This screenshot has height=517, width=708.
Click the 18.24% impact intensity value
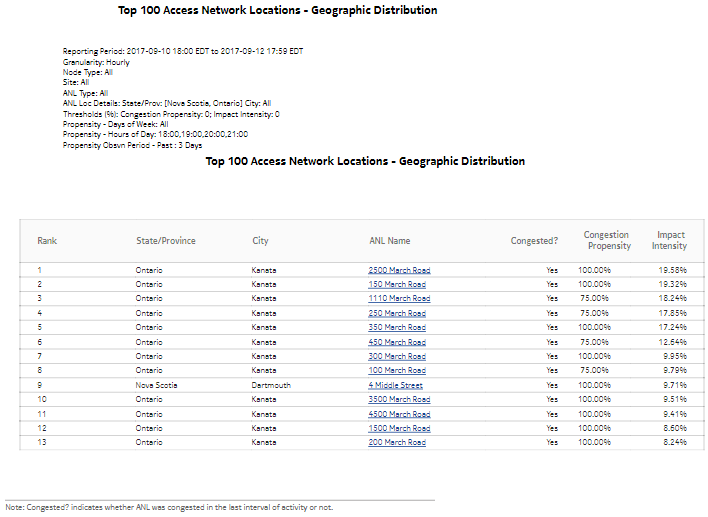(672, 298)
